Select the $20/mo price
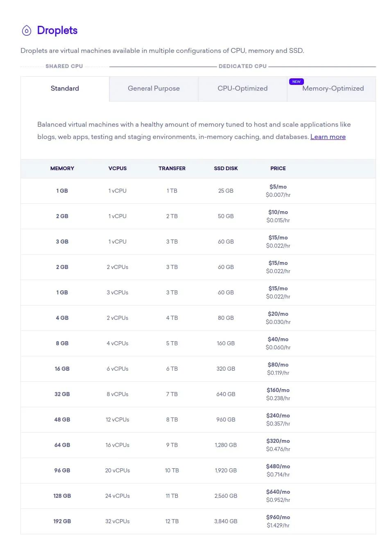The image size is (392, 554). [278, 314]
